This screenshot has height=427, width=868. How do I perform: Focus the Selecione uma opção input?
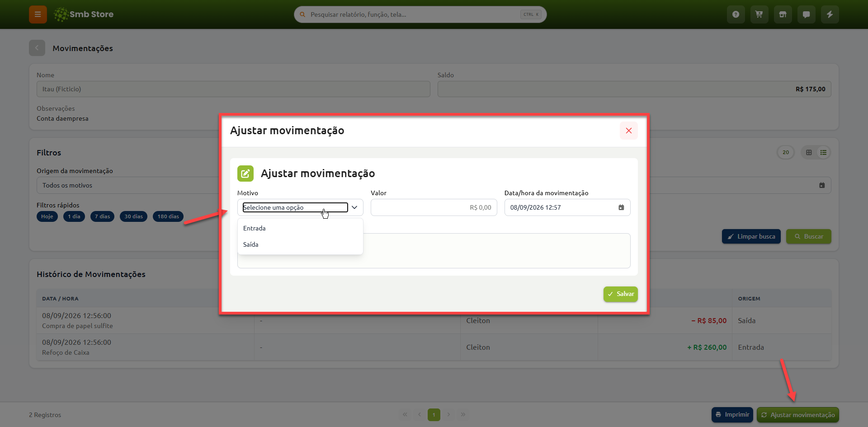pyautogui.click(x=295, y=207)
